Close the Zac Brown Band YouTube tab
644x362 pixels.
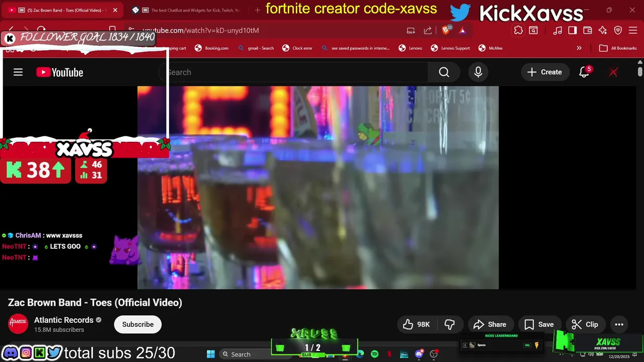tap(115, 10)
